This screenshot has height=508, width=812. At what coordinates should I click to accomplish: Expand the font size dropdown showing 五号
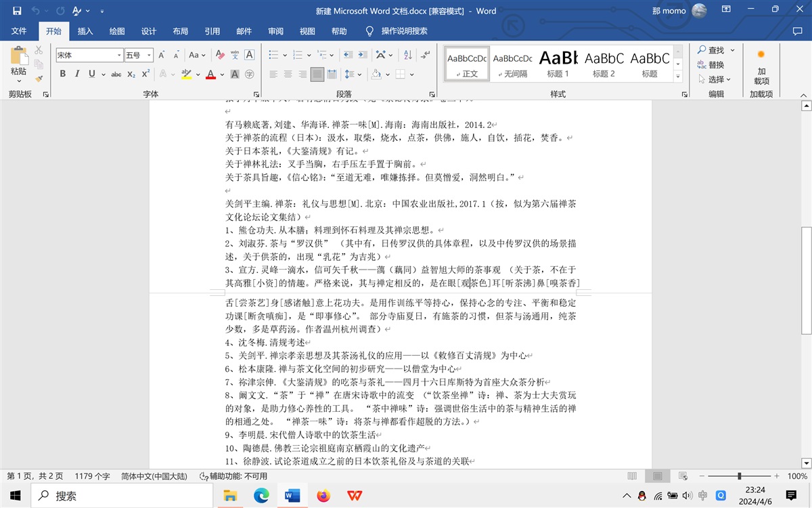coord(149,55)
